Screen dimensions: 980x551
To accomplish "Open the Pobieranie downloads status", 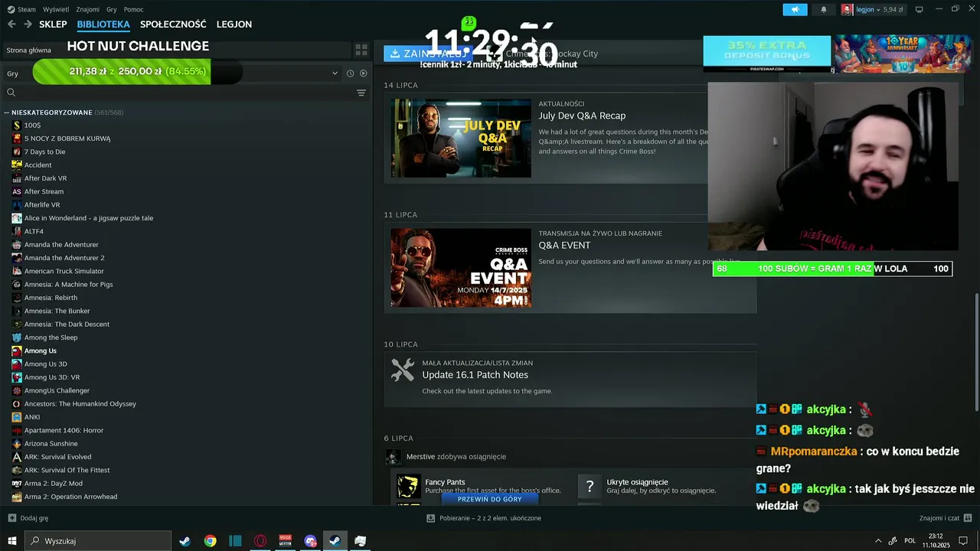I will pos(484,518).
